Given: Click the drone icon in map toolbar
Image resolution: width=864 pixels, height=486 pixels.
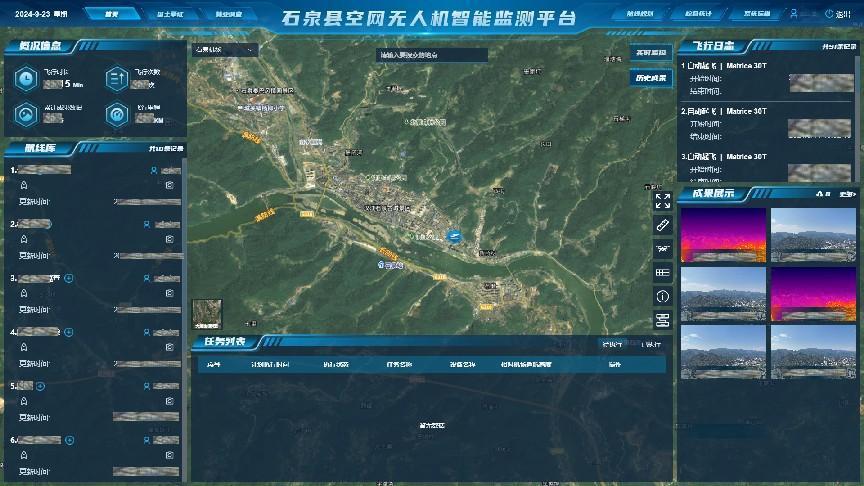Looking at the screenshot, I should click(662, 248).
